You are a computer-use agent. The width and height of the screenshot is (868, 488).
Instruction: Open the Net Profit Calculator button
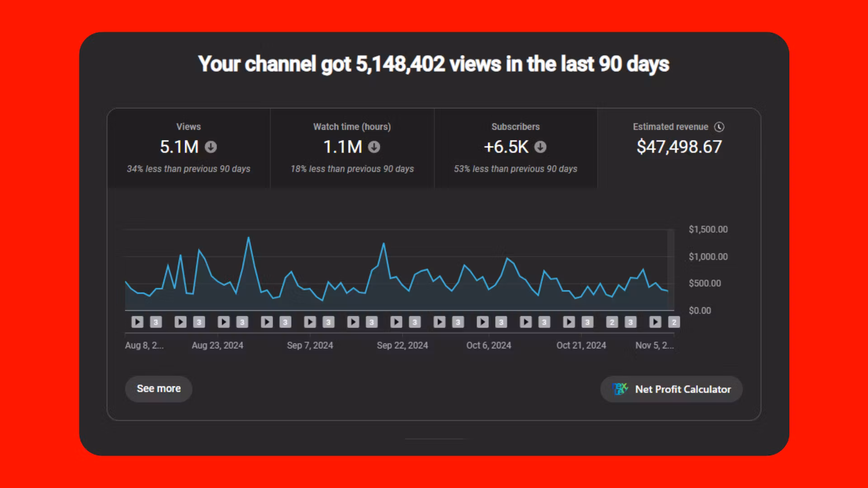point(671,389)
